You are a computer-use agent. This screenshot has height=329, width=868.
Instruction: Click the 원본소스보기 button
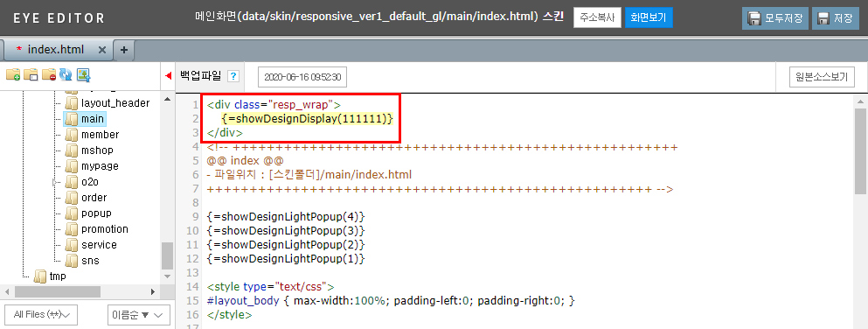coord(822,77)
